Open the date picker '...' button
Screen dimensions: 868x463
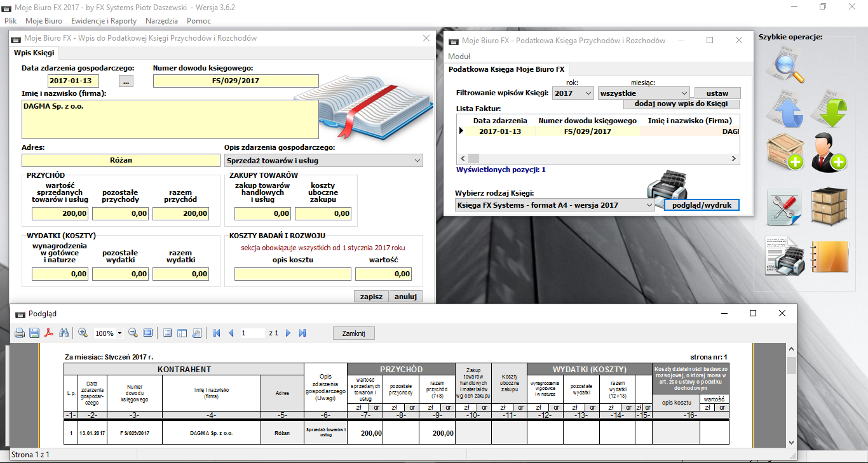coord(126,81)
